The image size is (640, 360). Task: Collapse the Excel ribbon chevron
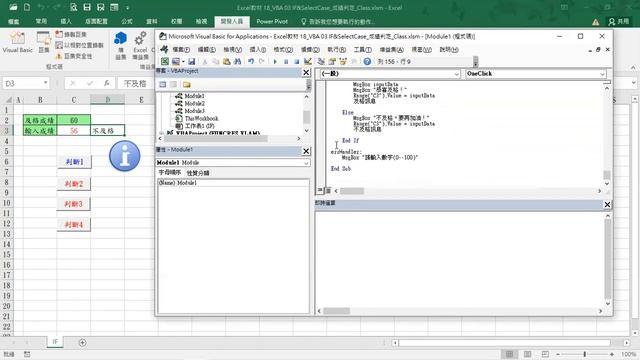click(633, 67)
